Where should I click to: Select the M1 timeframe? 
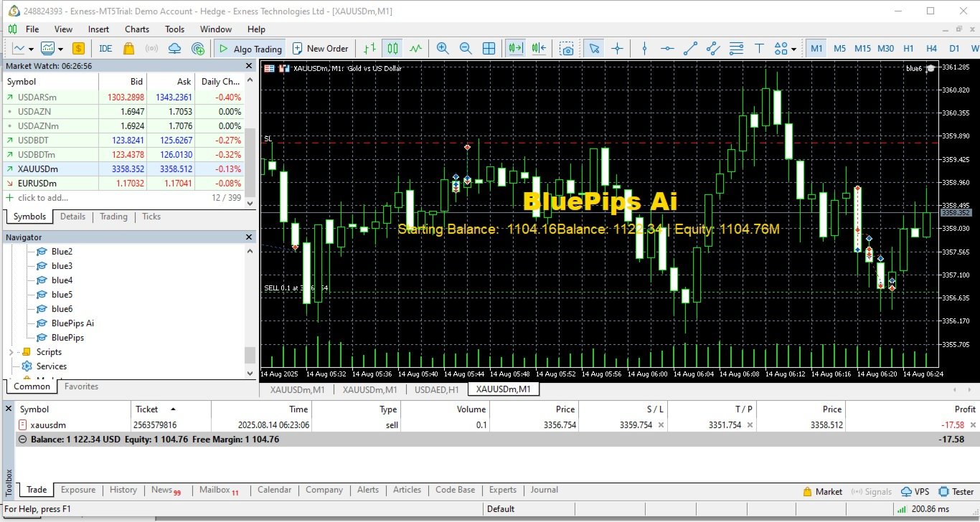click(x=816, y=49)
